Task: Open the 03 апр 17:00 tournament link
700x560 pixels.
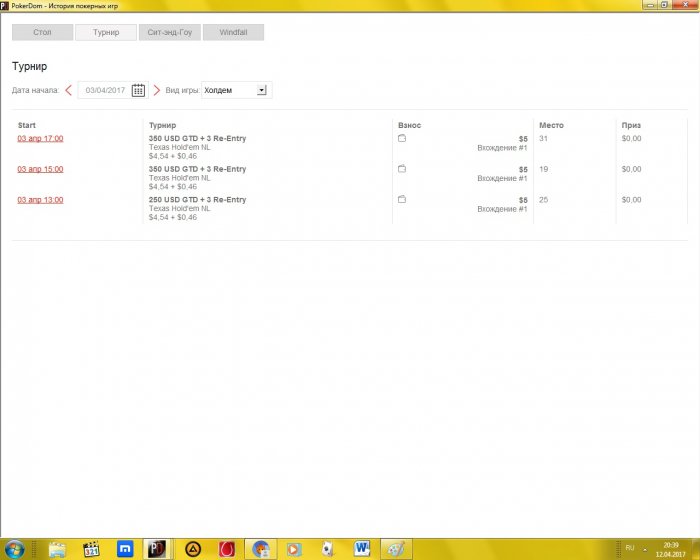Action: [40, 139]
